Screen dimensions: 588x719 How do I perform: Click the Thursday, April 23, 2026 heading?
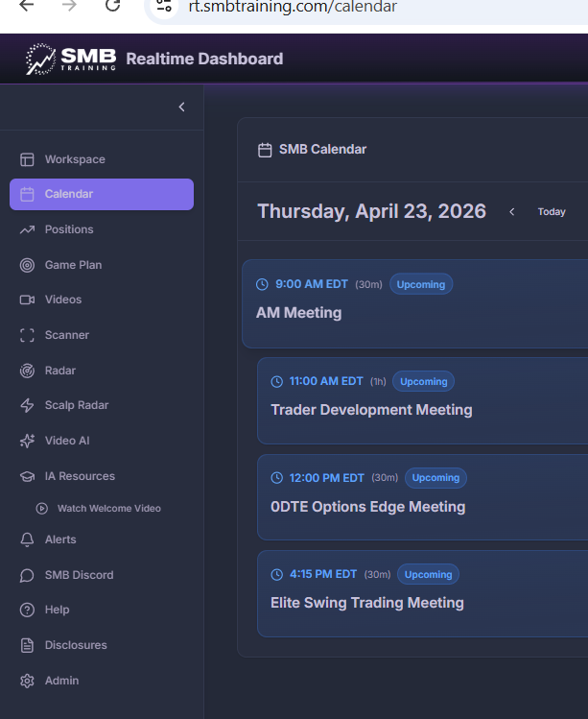(371, 211)
